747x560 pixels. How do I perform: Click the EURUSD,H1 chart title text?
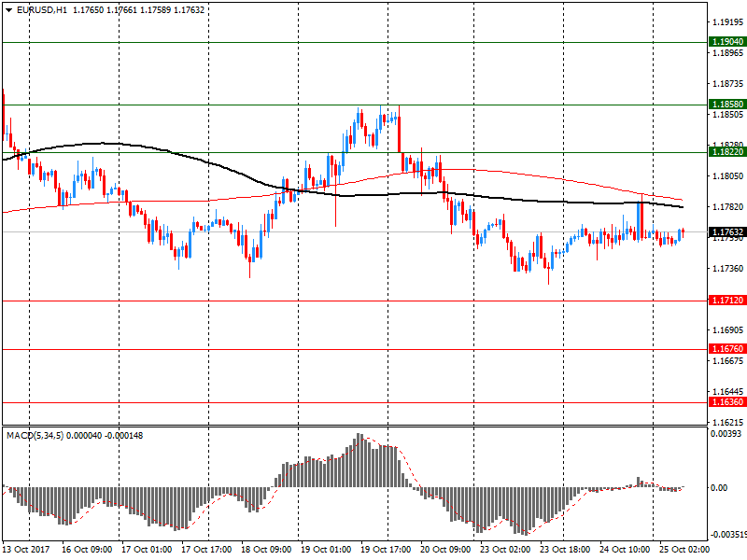pos(42,10)
